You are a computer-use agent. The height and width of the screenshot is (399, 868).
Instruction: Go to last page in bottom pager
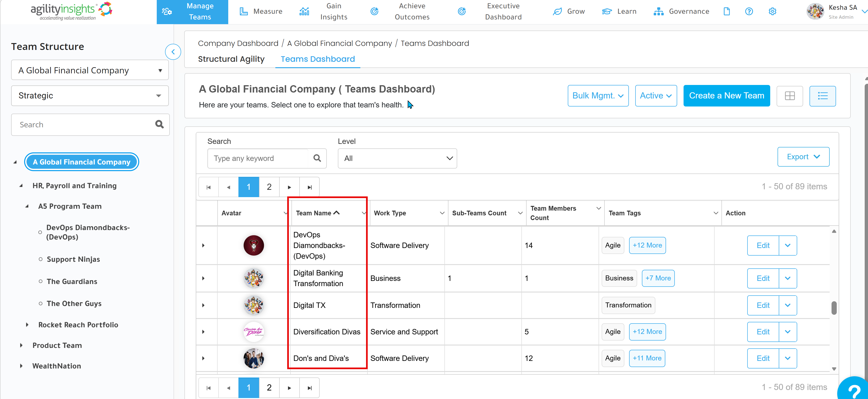[309, 388]
